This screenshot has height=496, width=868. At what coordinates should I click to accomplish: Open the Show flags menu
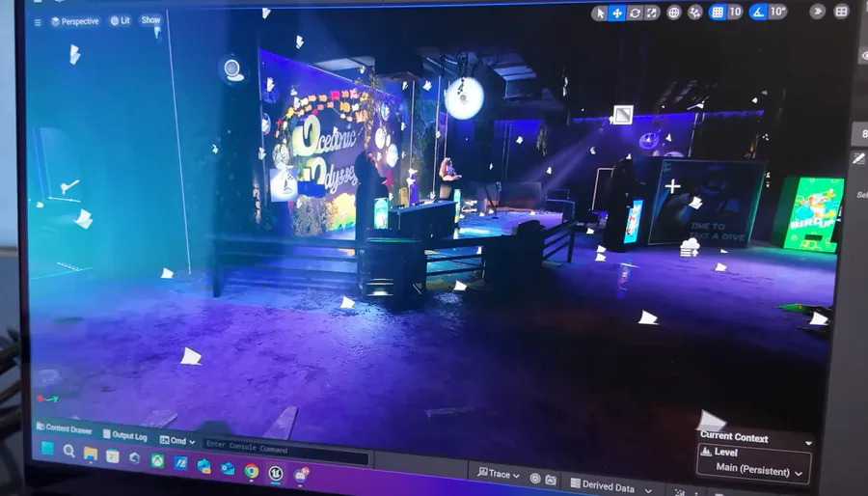click(150, 20)
